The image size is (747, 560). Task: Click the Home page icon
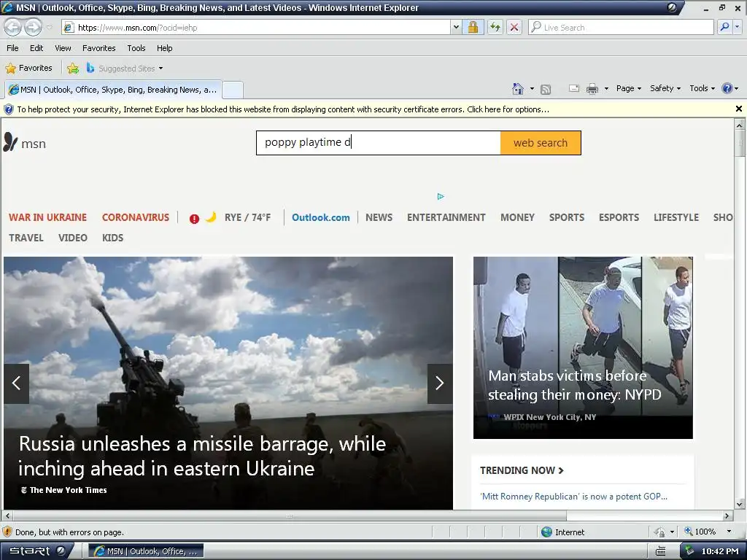point(518,88)
